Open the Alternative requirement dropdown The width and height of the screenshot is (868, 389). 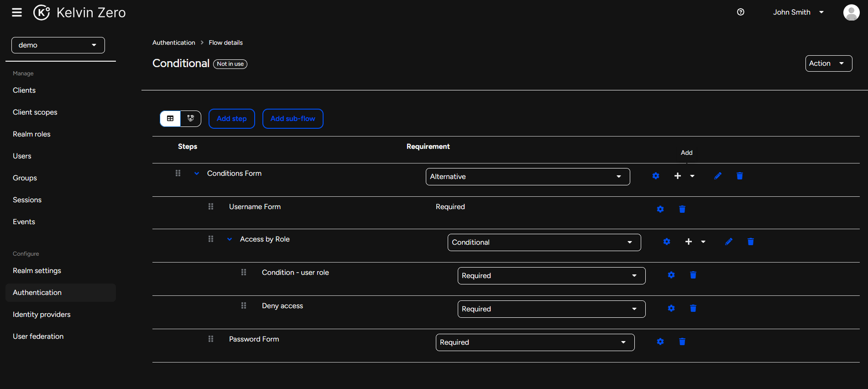tap(528, 177)
